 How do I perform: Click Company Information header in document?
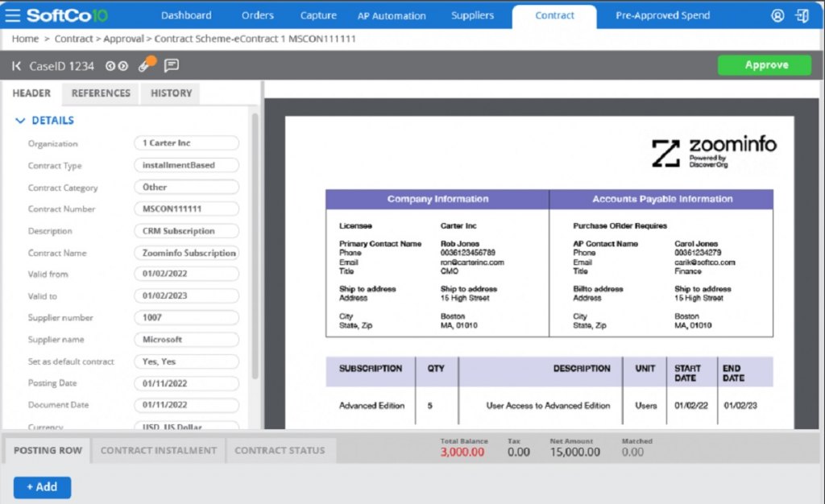(437, 199)
